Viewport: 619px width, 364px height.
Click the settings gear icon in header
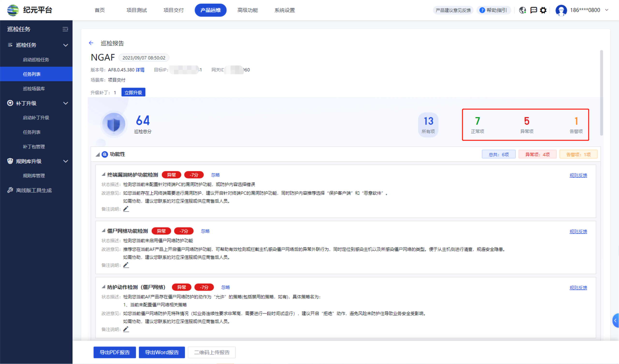click(543, 10)
